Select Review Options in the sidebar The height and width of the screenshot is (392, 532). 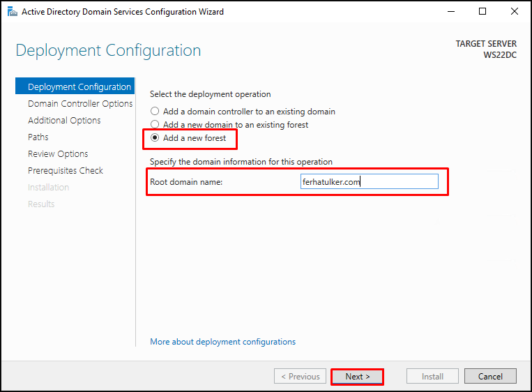pos(58,153)
